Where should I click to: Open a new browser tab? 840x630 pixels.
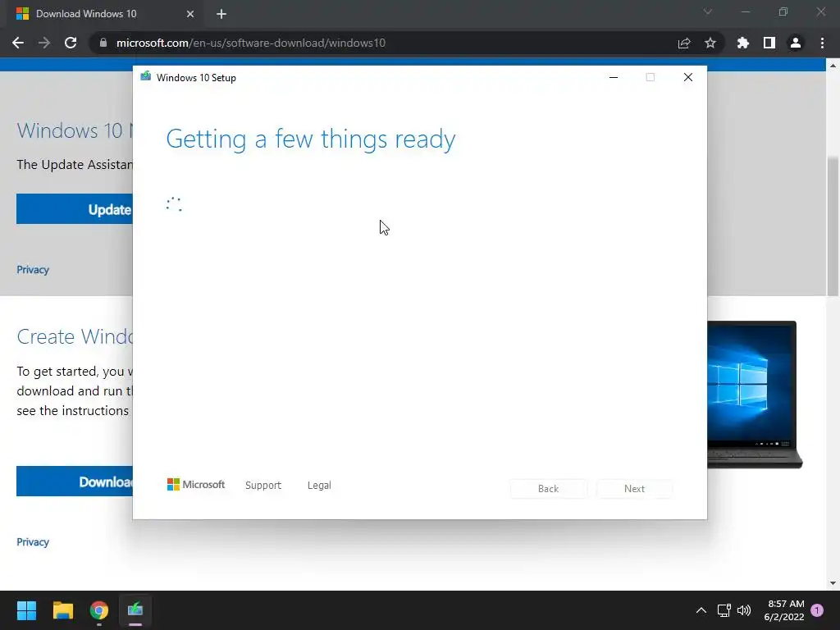pos(221,14)
